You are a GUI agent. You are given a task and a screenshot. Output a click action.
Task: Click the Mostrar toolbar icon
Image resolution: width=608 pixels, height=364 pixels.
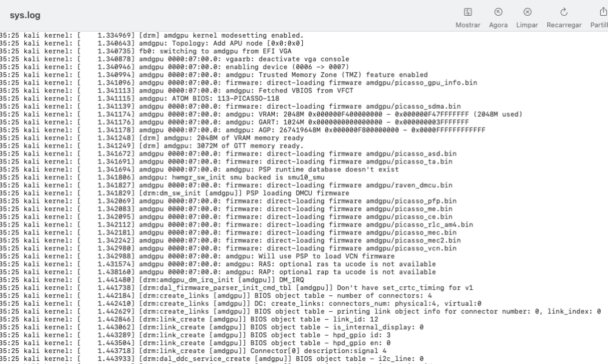point(468,12)
